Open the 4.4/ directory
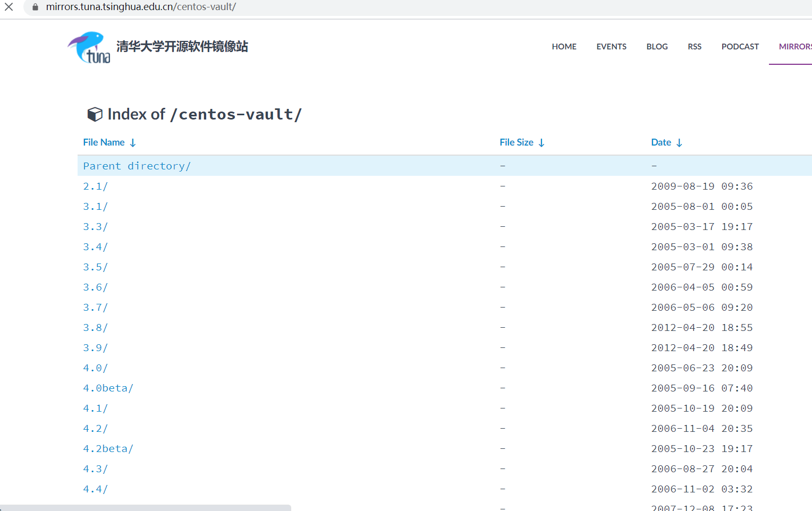Screen dimensions: 812x511 [x=95, y=489]
